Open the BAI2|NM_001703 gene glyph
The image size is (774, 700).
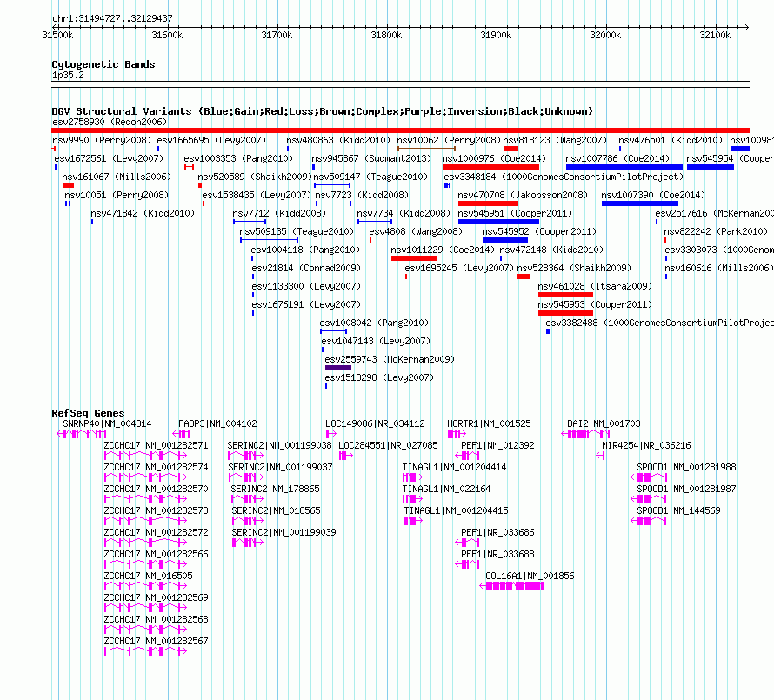coord(585,434)
